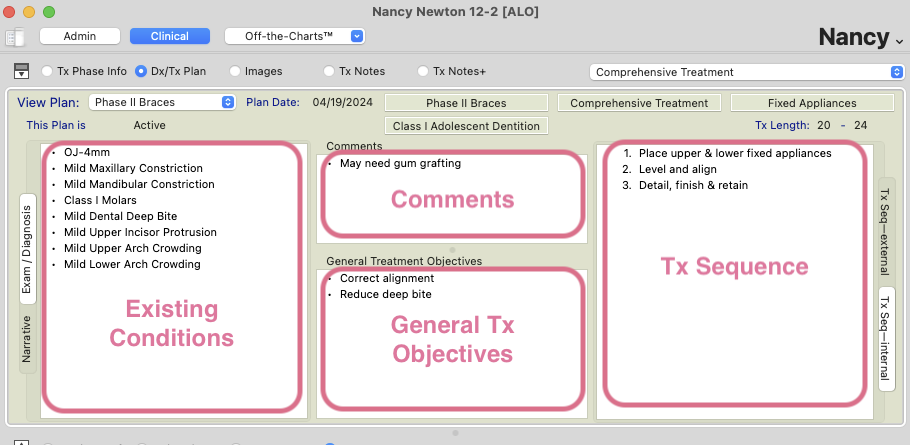
Task: Click the Reduce deep bite objective
Action: (x=386, y=294)
